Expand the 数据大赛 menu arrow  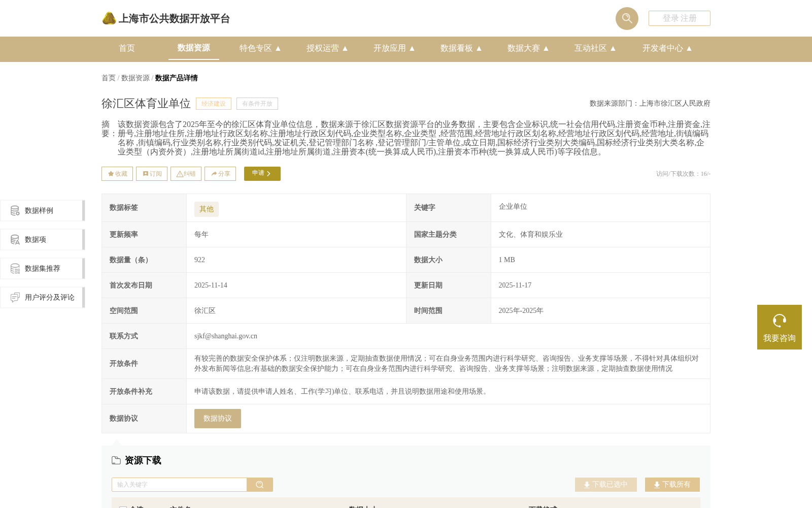(x=546, y=48)
